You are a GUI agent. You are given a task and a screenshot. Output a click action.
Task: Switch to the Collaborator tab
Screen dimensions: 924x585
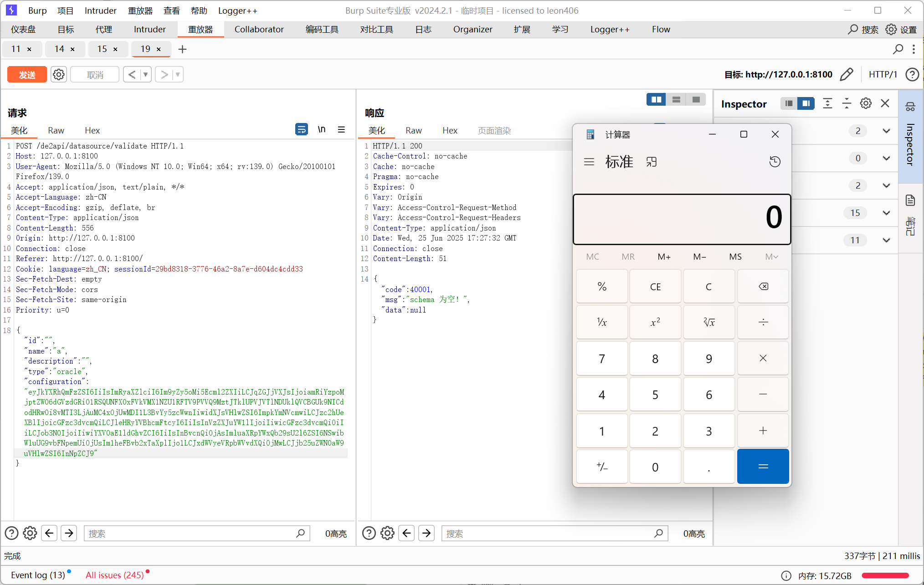pyautogui.click(x=259, y=30)
